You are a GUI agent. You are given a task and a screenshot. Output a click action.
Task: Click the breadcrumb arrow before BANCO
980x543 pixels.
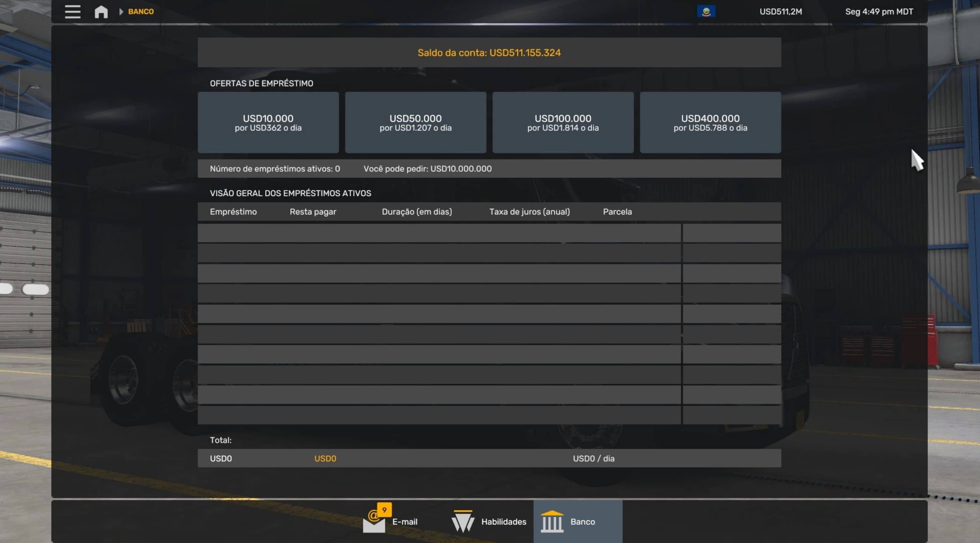click(x=121, y=12)
